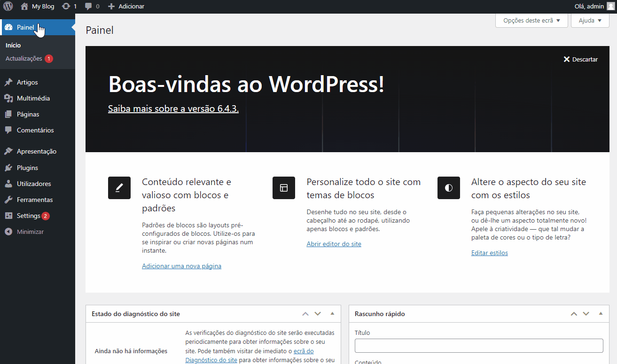The width and height of the screenshot is (617, 364).
Task: Click Saiba mais sobre a versão 6.4.3 link
Action: [x=173, y=108]
